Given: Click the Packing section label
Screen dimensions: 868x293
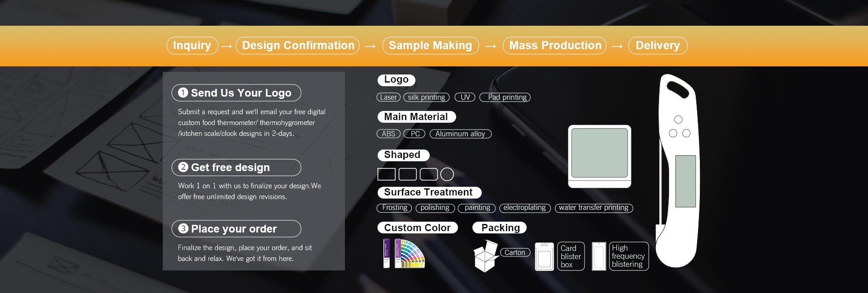Looking at the screenshot, I should 500,228.
